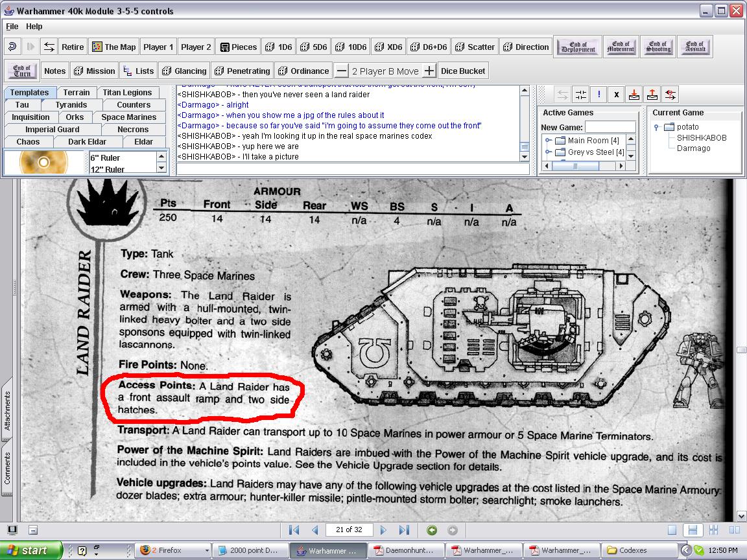The image size is (747, 560).
Task: Click the Player 1 button
Action: [159, 47]
